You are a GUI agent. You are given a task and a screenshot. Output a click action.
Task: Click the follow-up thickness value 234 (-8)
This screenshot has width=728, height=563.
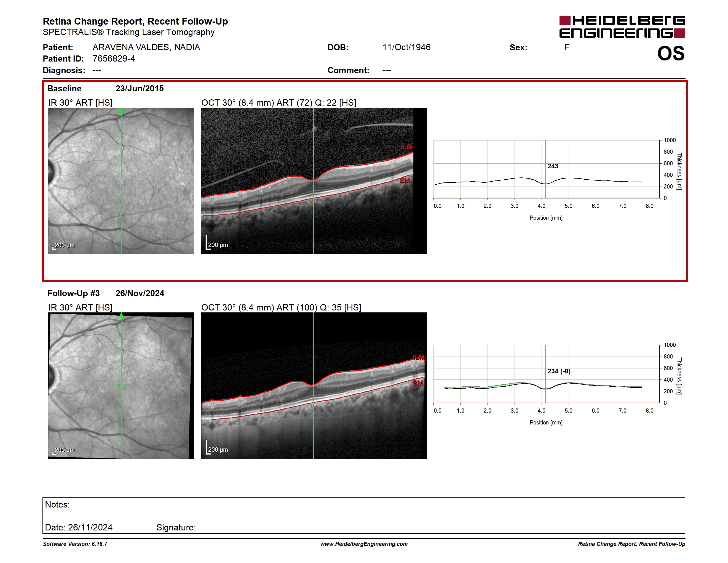point(559,371)
